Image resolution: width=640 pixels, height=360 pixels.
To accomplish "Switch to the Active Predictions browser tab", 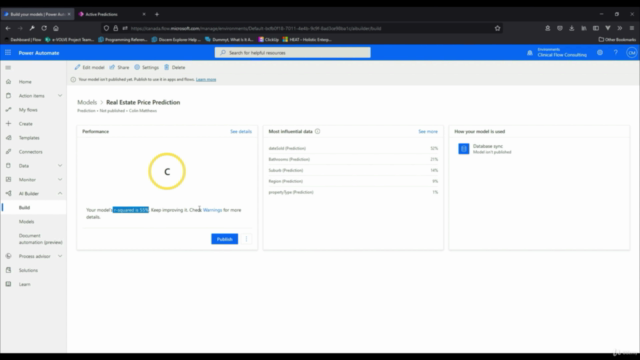I will (x=111, y=14).
